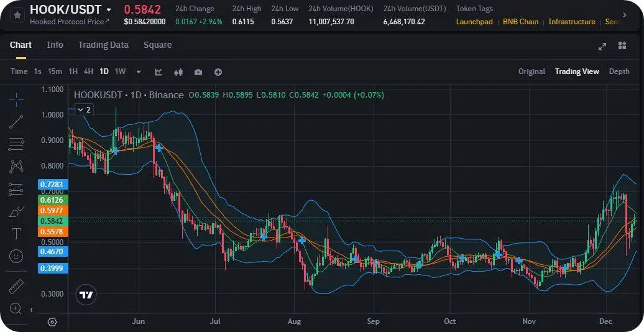Select the crosshair cursor tool
Image resolution: width=644 pixels, height=332 pixels.
(16, 99)
